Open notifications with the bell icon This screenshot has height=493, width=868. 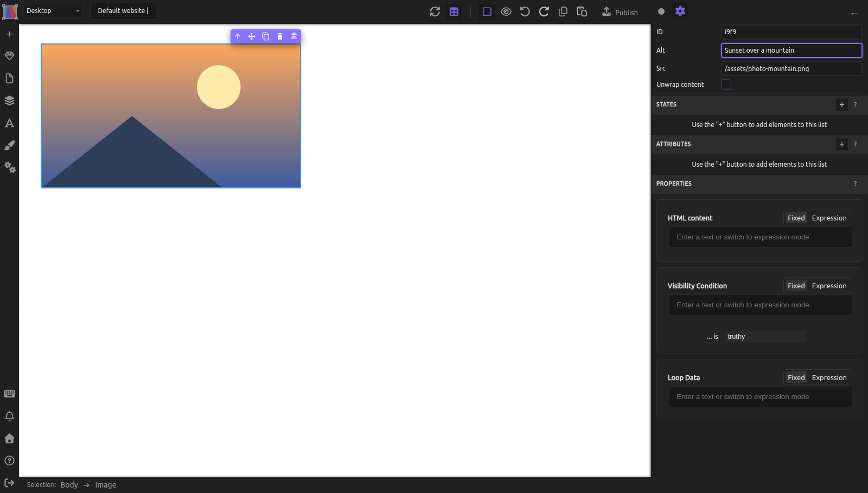pos(9,416)
